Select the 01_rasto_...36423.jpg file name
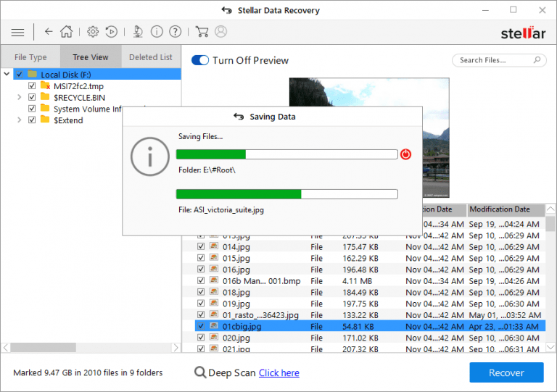 tap(260, 315)
